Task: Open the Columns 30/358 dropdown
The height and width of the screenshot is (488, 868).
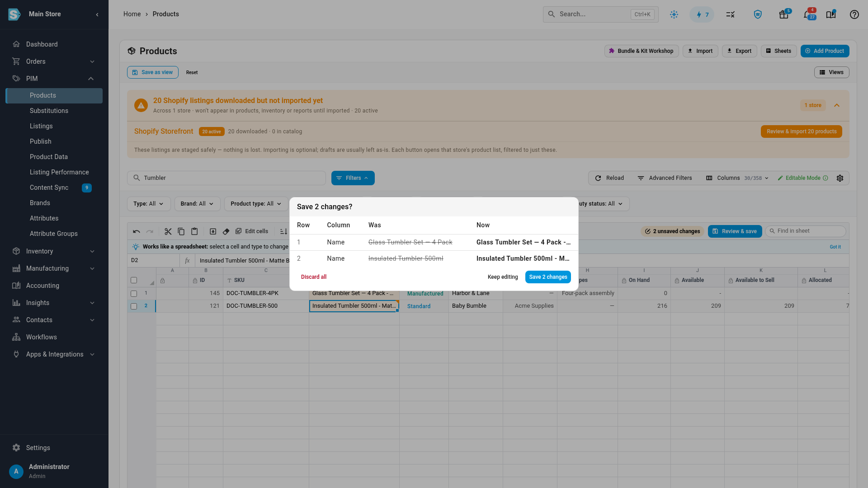Action: point(737,178)
